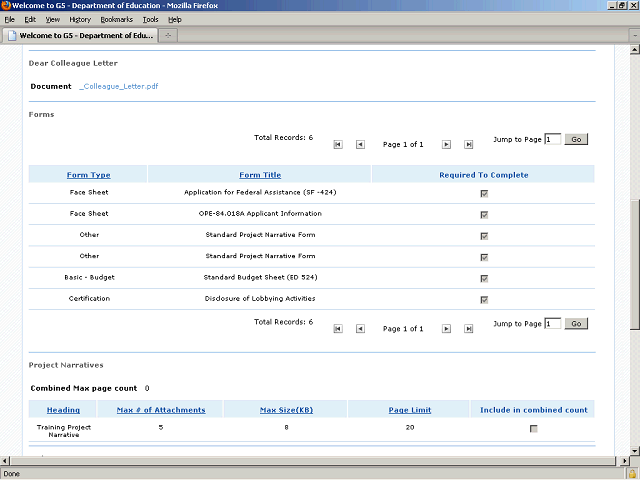Sort table by Form Type header
Viewport: 640px width, 480px height.
tap(88, 175)
